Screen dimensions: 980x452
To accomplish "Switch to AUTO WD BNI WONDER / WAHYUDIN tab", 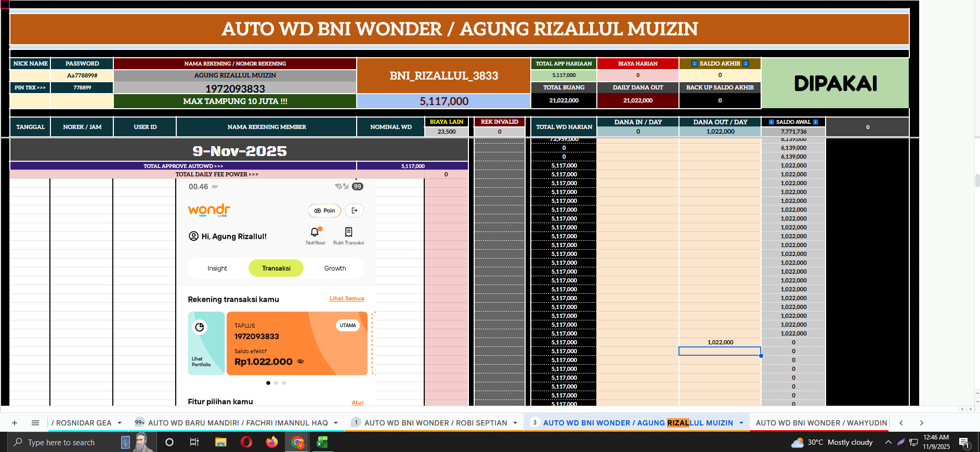I will tap(821, 423).
